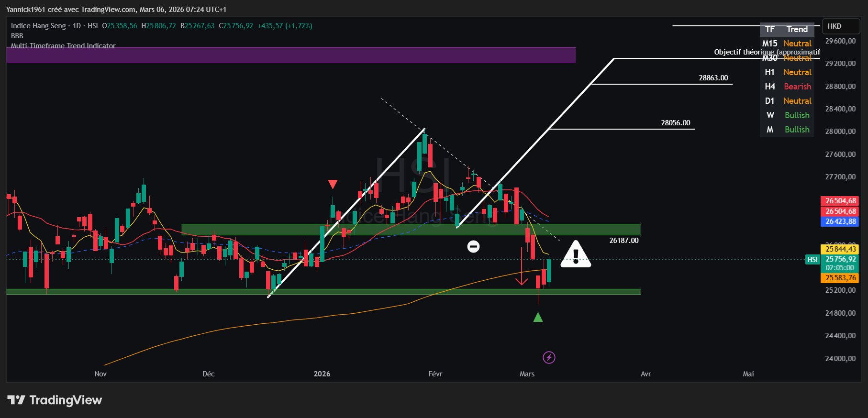Click Nov on the time axis
868x418 pixels.
coord(100,374)
